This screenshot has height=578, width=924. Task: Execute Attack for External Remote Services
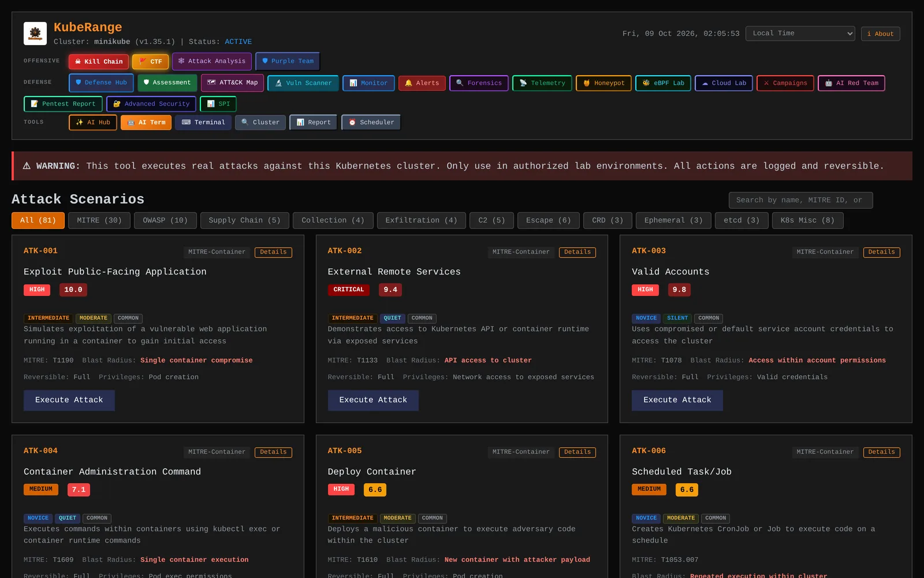coord(373,401)
